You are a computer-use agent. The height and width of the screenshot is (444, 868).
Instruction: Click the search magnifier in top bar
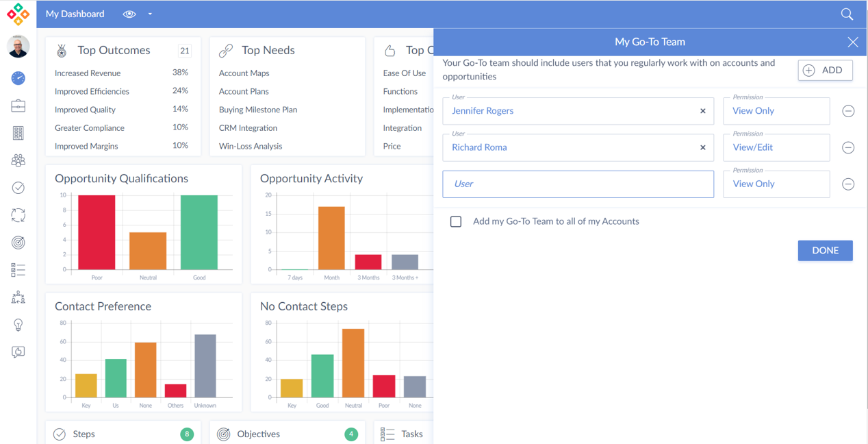coord(847,14)
